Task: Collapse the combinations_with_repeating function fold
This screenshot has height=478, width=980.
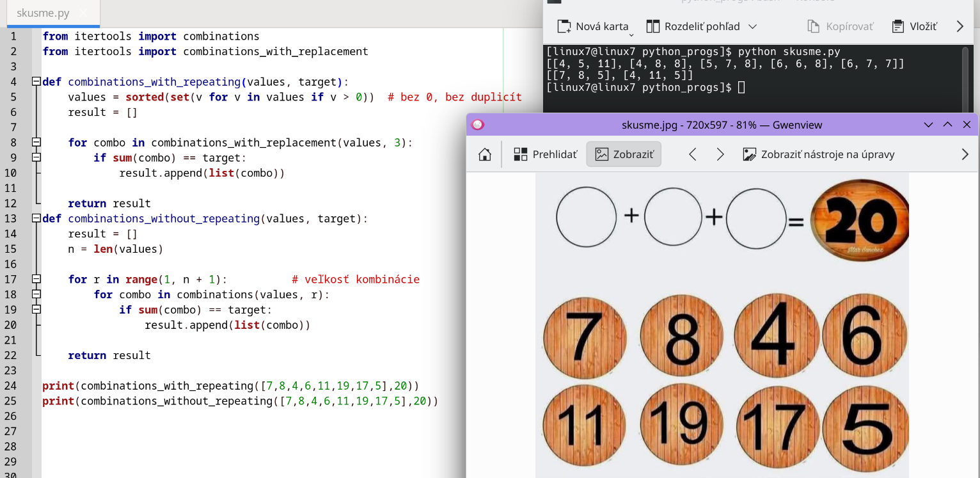Action: [36, 82]
